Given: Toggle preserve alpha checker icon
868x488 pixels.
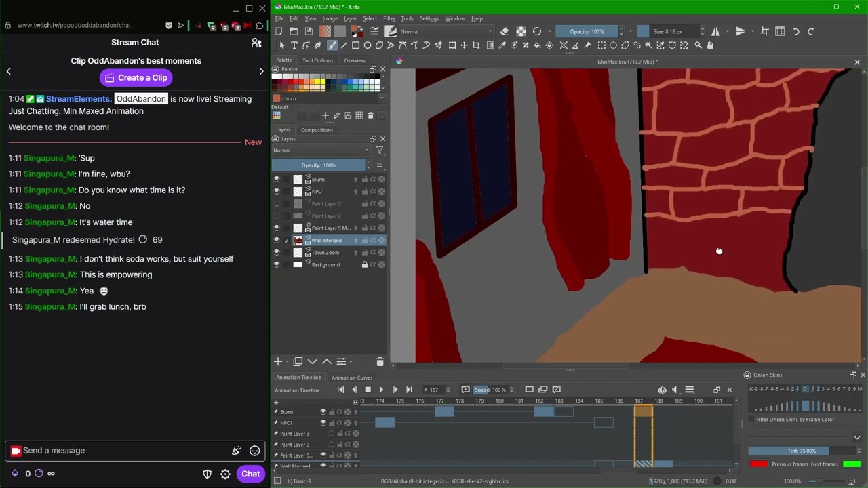Looking at the screenshot, I should pos(521,31).
